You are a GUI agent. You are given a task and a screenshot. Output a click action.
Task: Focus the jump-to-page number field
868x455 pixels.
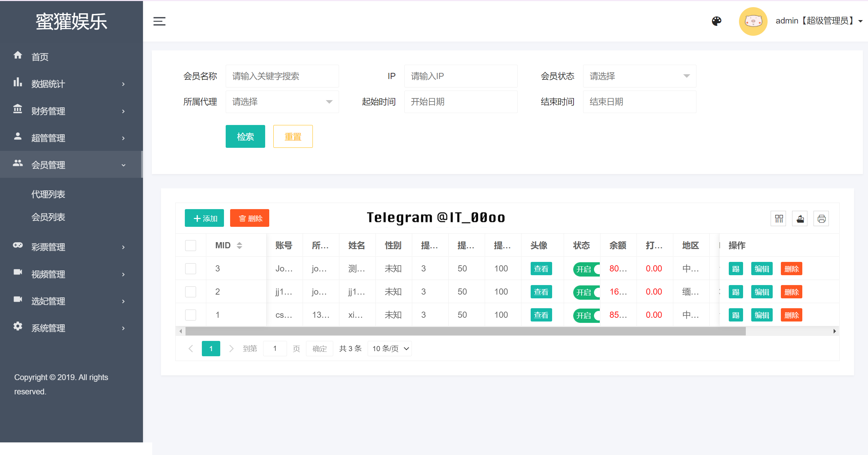275,348
